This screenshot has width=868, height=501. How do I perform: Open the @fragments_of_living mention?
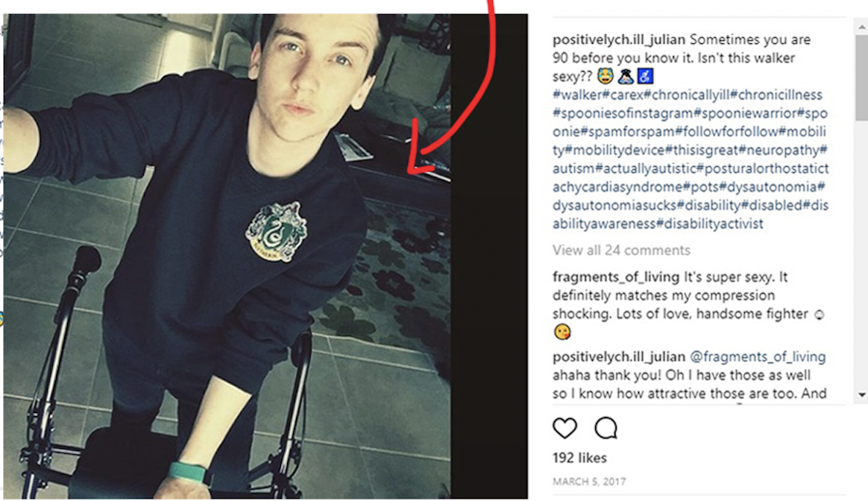click(x=758, y=357)
